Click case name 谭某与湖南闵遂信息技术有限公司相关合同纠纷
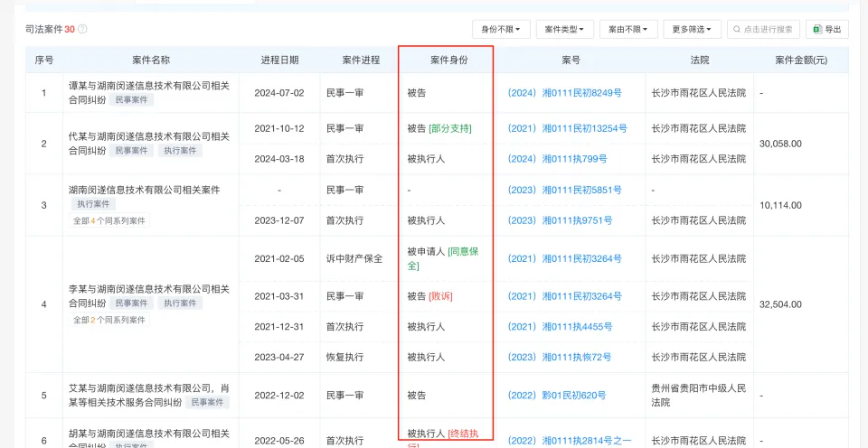868x448 pixels. (x=148, y=92)
